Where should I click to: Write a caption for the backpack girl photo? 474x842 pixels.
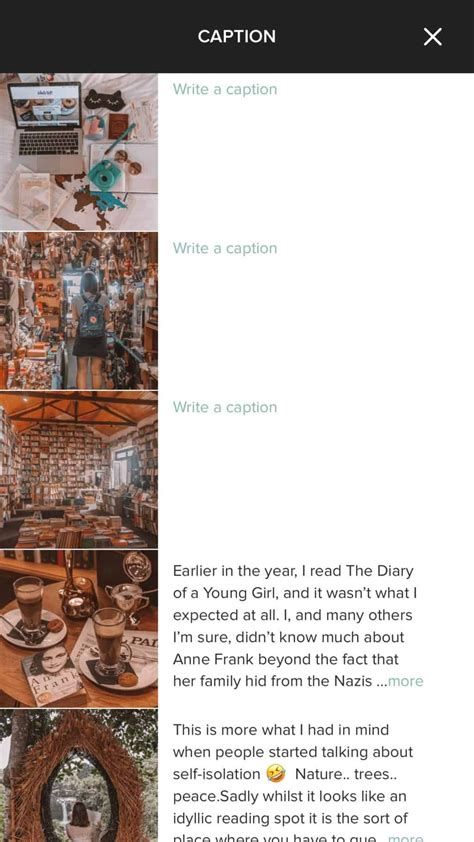coord(225,248)
